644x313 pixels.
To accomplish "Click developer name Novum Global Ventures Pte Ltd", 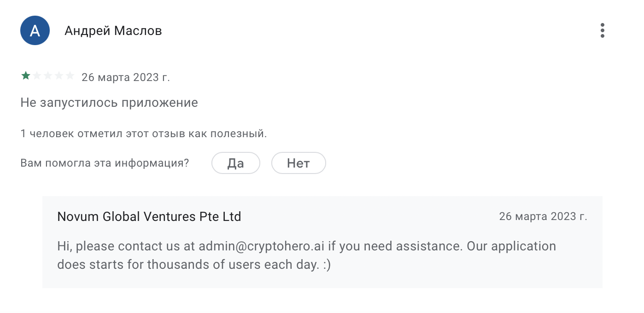I will [149, 216].
